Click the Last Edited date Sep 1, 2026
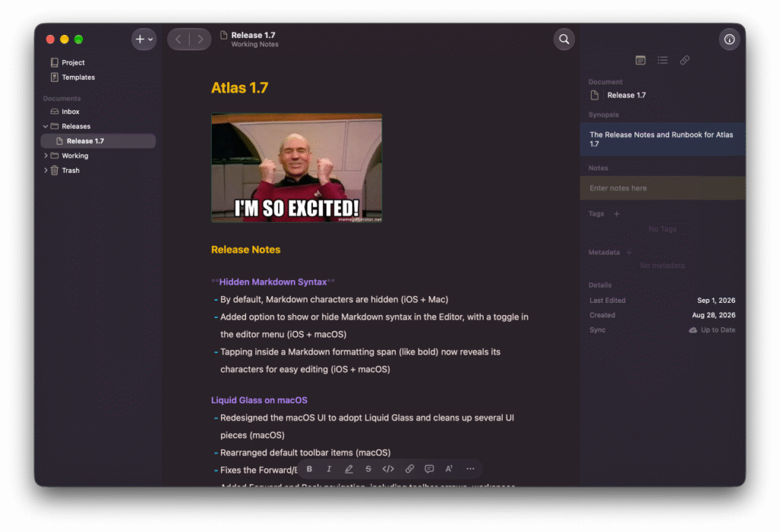 coord(716,301)
